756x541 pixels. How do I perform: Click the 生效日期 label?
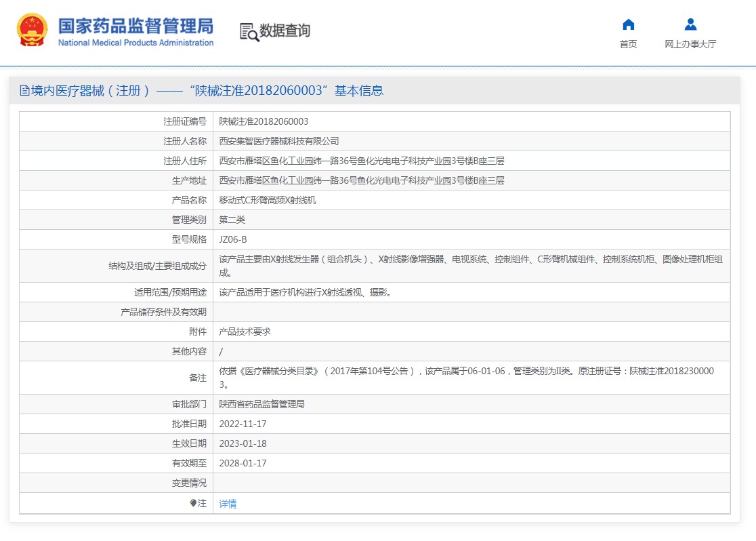point(189,443)
